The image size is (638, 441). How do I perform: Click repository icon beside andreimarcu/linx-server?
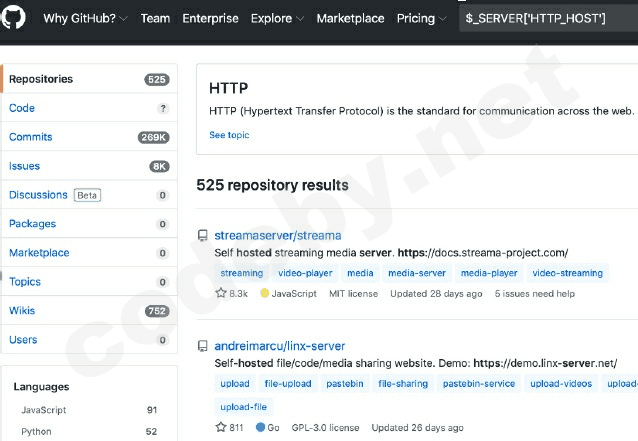tap(203, 346)
